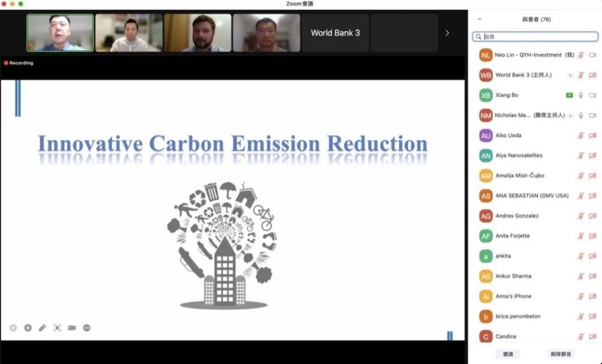Toggle Neo Lin's video camera icon

pos(593,55)
